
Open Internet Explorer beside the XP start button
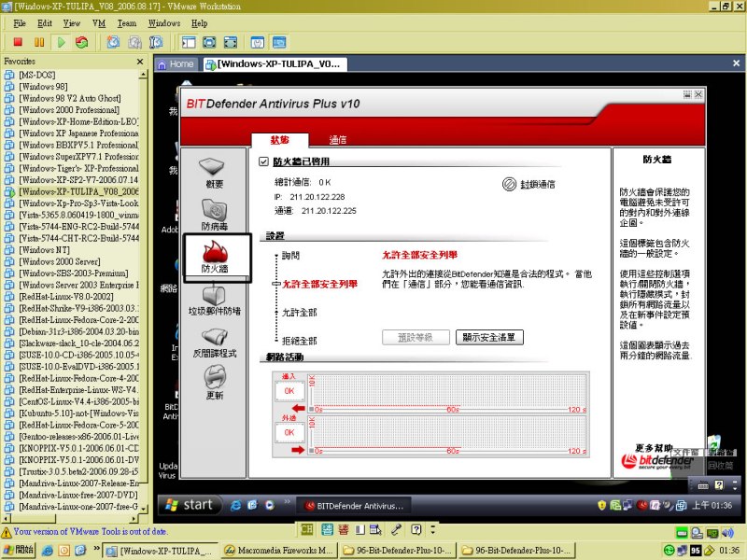(235, 505)
